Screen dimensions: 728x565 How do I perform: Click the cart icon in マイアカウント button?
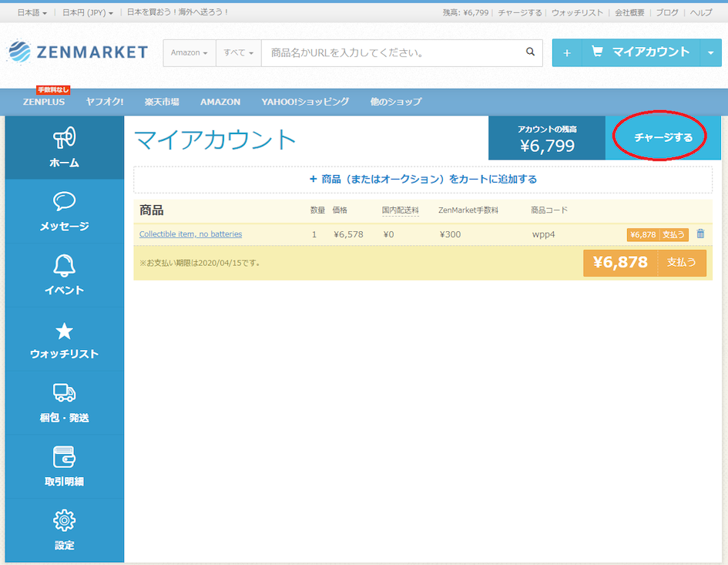(597, 52)
